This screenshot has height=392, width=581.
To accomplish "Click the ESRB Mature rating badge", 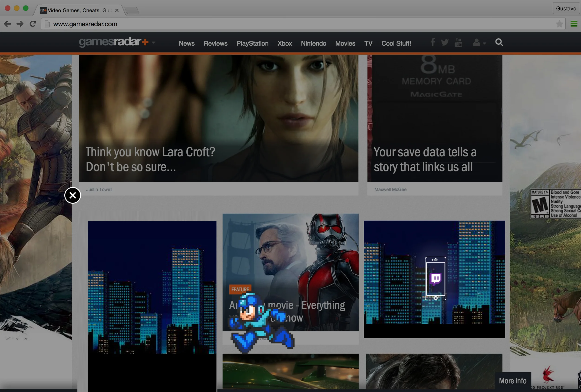I will click(555, 203).
